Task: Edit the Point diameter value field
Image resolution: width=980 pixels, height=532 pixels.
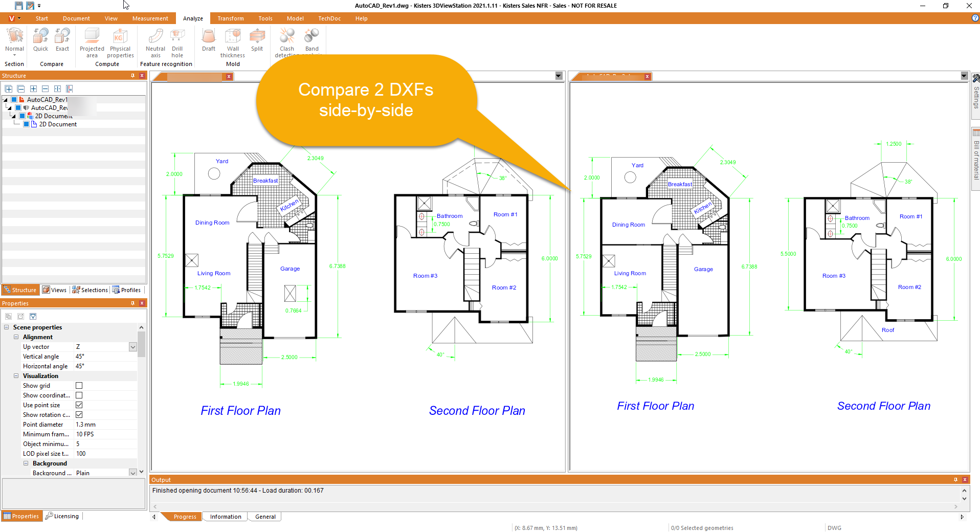Action: point(106,425)
